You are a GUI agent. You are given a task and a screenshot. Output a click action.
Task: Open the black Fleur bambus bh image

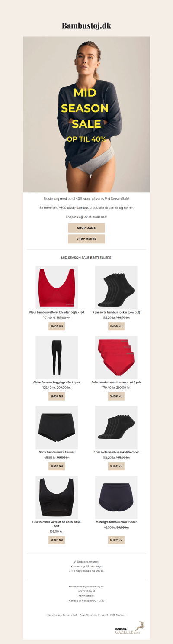(x=57, y=497)
